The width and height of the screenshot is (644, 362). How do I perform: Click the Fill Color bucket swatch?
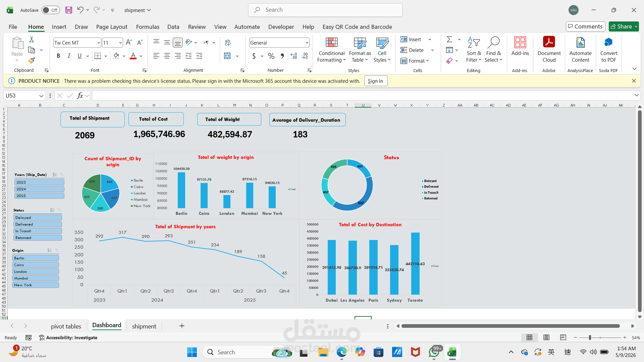[x=116, y=56]
